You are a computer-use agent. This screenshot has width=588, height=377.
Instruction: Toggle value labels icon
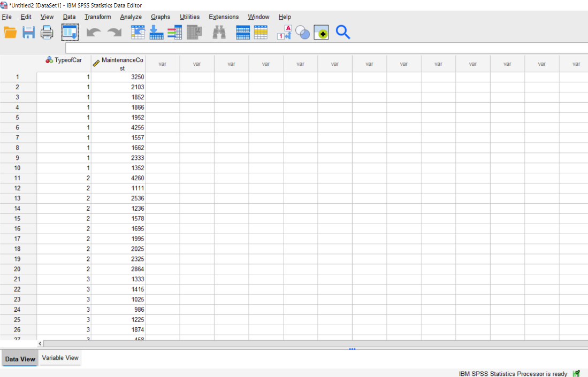point(284,33)
